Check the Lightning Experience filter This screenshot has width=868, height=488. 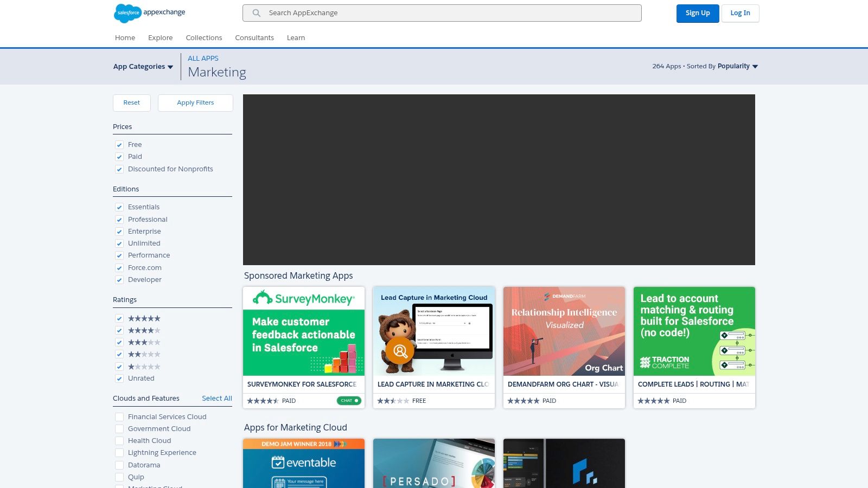click(119, 453)
